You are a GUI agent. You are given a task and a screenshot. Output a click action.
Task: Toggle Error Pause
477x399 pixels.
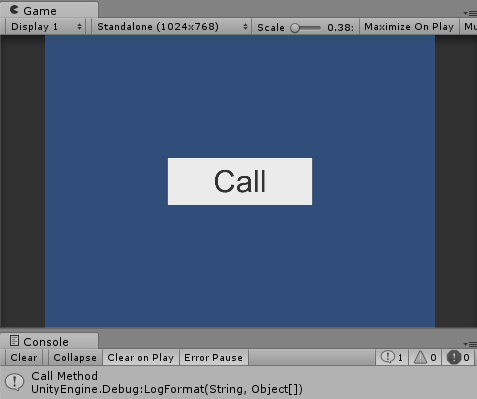click(213, 358)
